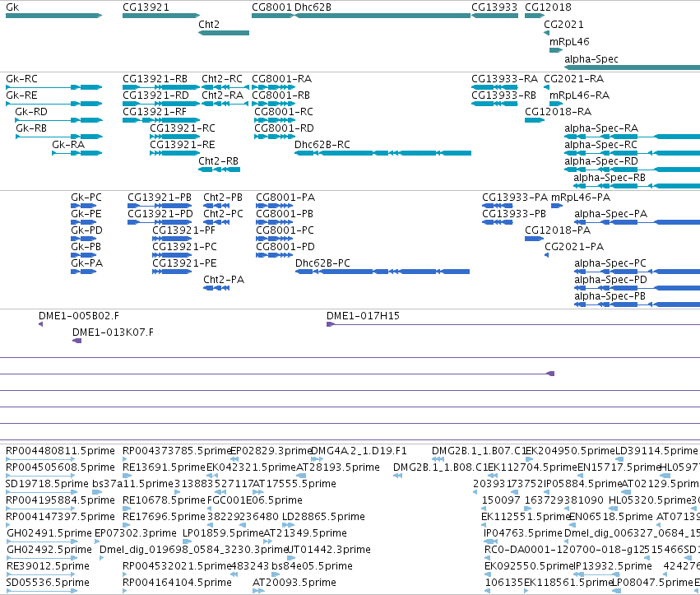Click protein Cht2-PB
Viewport: 700px width, 595px height.
click(x=223, y=198)
